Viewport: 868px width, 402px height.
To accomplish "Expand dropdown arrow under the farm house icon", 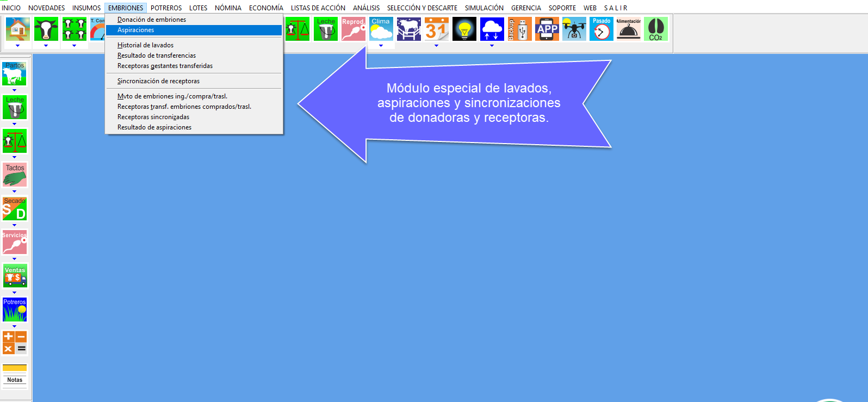I will (18, 46).
